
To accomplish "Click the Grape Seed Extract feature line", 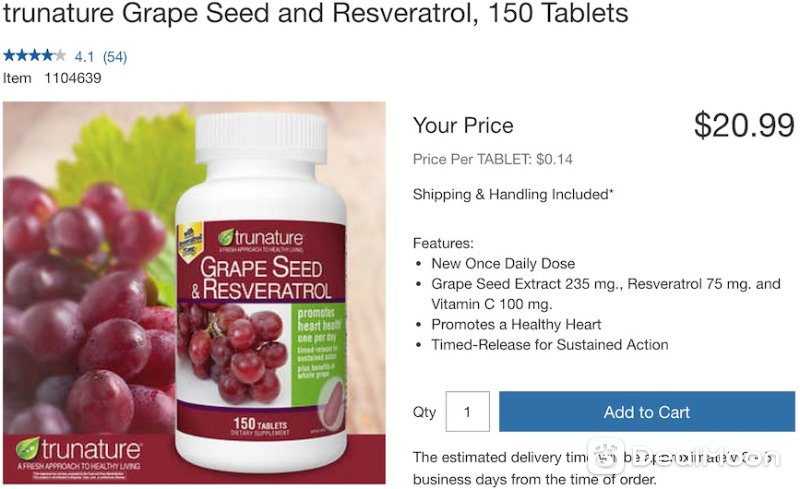I will point(606,294).
